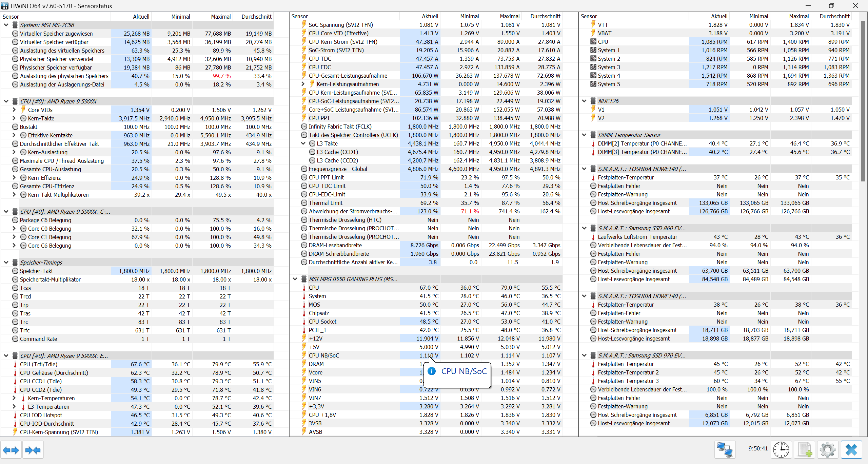Click chip icon of System: MSI MS-7C56
868x464 pixels.
click(15, 25)
